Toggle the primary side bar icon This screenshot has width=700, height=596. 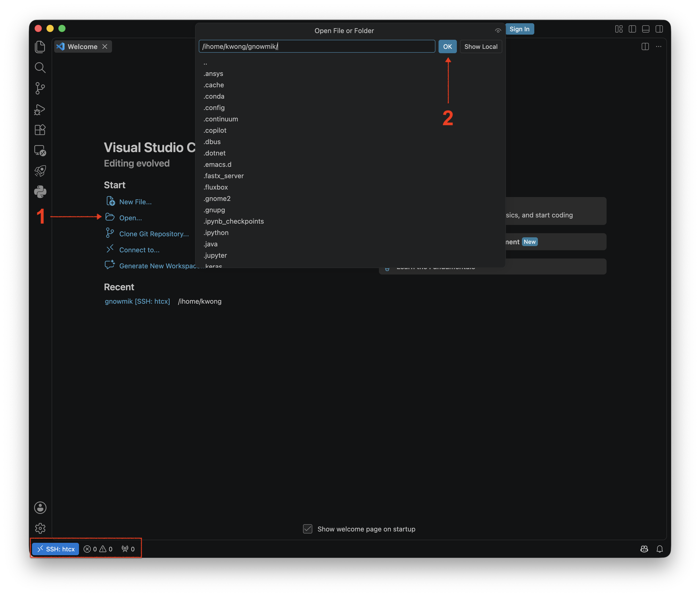tap(632, 29)
